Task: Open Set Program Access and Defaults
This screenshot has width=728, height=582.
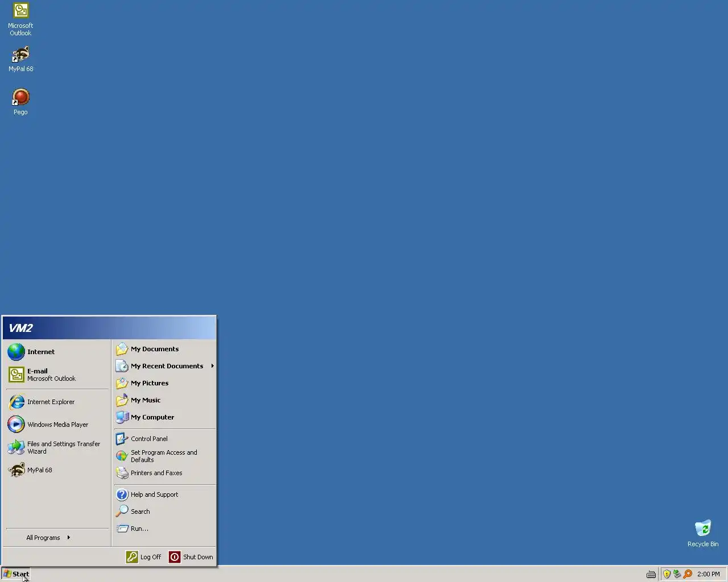Action: [x=164, y=456]
